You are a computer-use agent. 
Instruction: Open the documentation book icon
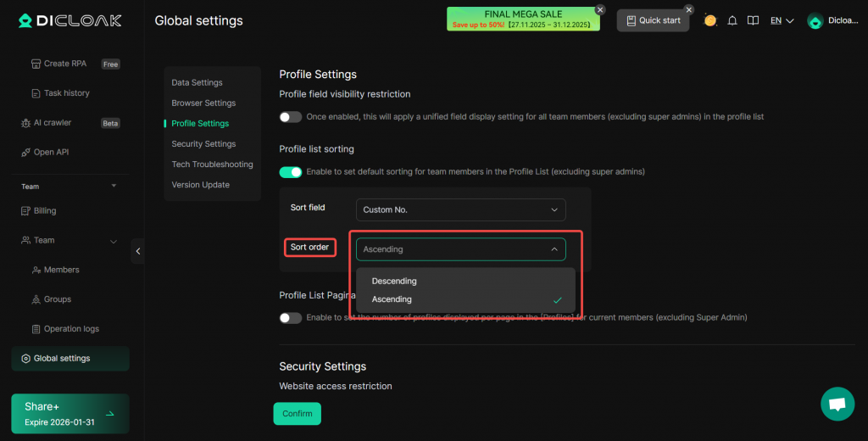coord(752,20)
